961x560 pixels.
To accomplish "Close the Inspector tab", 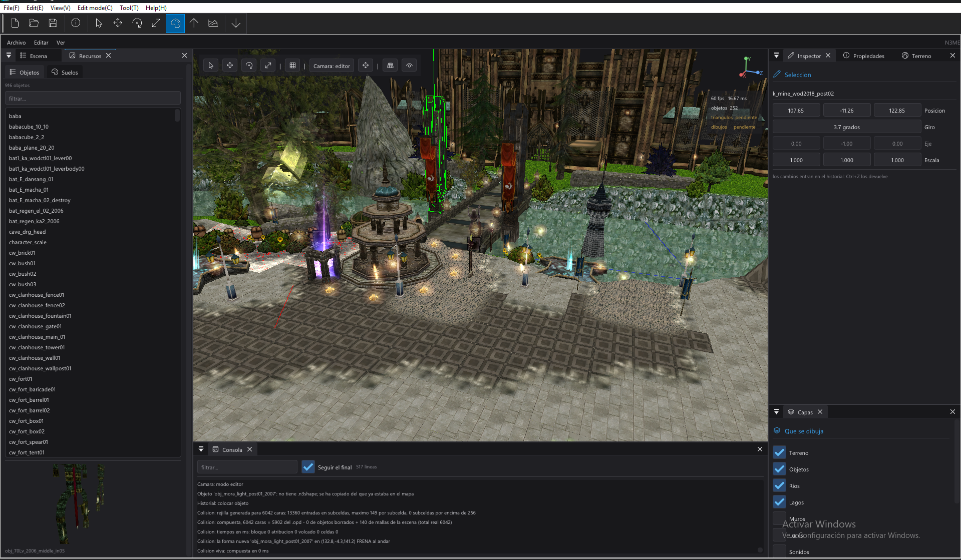I will [x=828, y=56].
